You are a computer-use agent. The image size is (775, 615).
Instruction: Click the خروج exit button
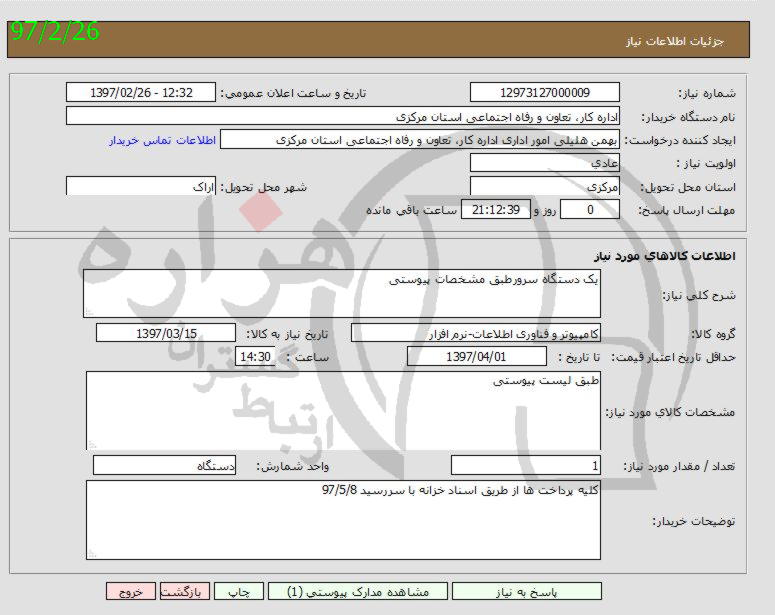[131, 591]
